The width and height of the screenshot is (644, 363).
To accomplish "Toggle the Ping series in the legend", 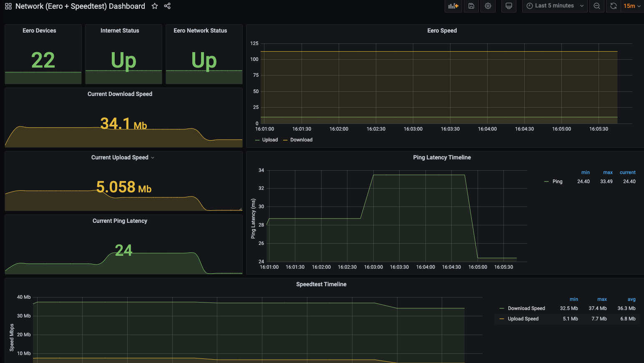I will [557, 181].
